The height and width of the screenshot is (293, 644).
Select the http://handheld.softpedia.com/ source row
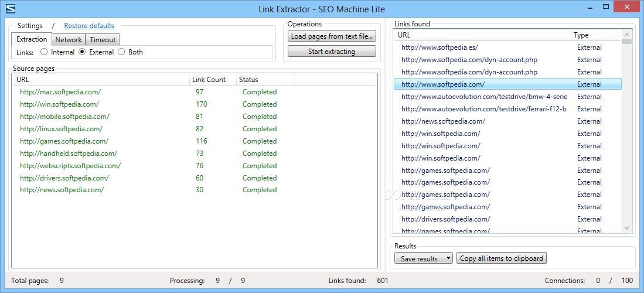click(x=194, y=154)
